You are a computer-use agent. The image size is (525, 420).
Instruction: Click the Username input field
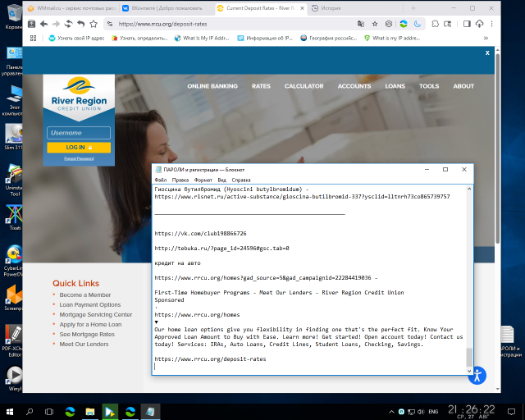tap(79, 133)
